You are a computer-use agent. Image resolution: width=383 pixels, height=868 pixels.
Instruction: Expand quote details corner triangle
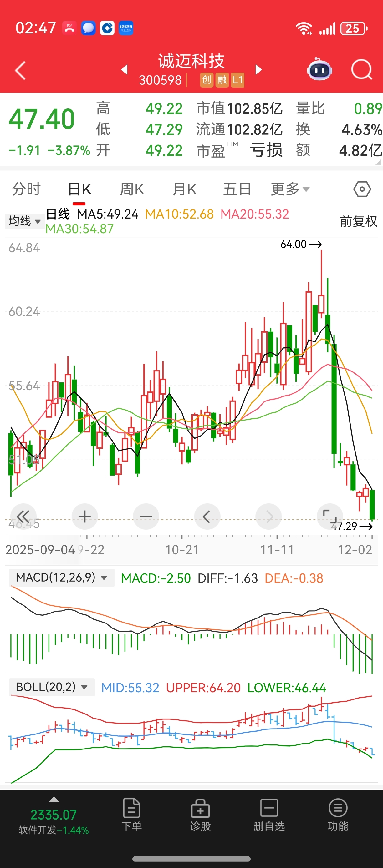378,162
